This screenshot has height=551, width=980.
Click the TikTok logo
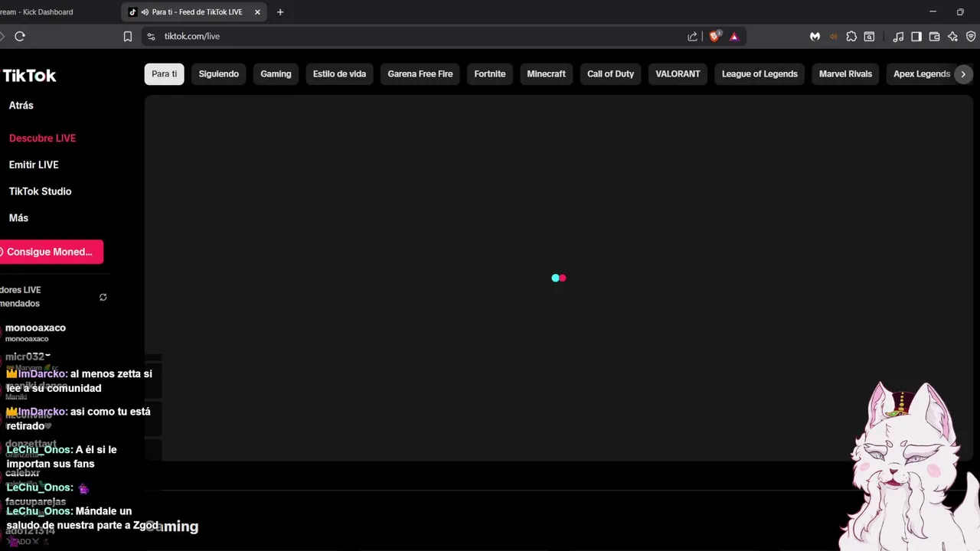(x=29, y=75)
